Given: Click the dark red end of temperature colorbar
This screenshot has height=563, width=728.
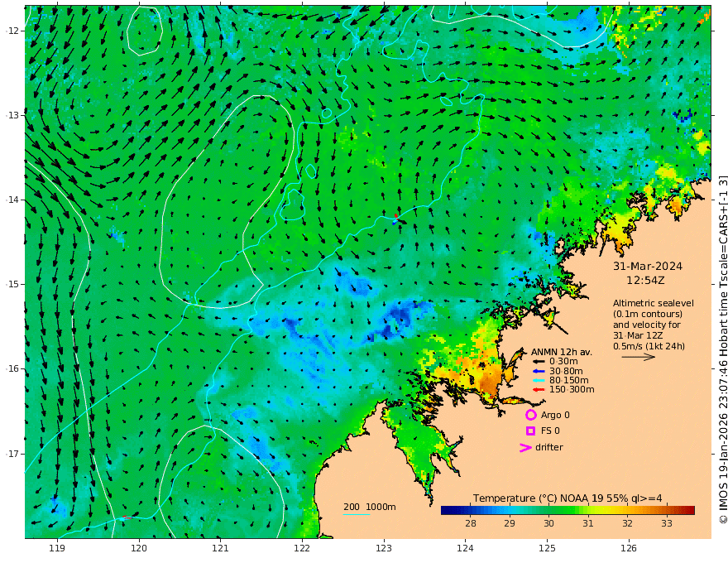Looking at the screenshot, I should pos(691,511).
